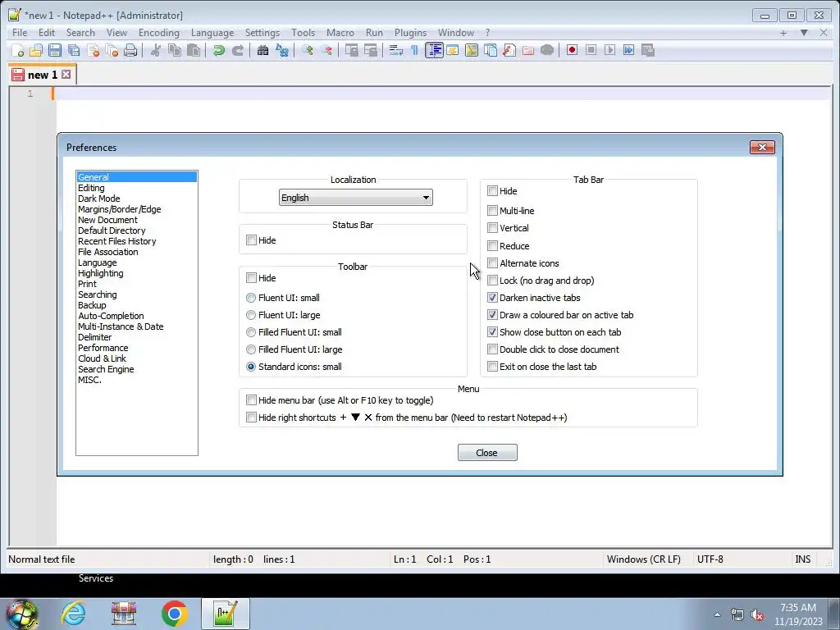Click the Start Recording macro icon
This screenshot has height=630, width=840.
pyautogui.click(x=572, y=50)
